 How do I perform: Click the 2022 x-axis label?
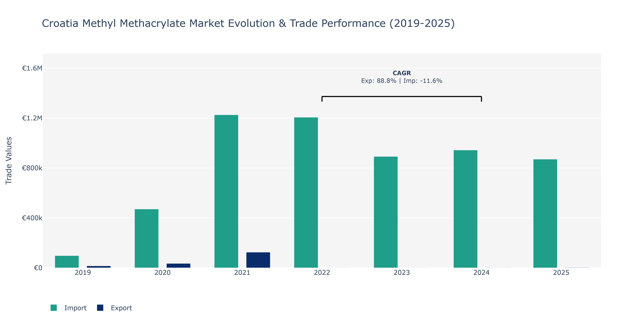tap(322, 272)
